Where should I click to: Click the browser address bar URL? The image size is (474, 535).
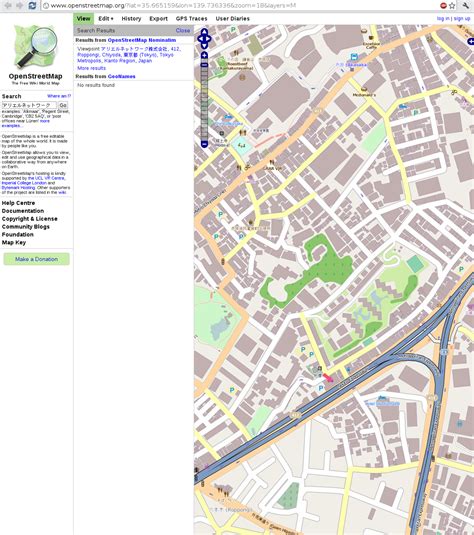(x=173, y=5)
